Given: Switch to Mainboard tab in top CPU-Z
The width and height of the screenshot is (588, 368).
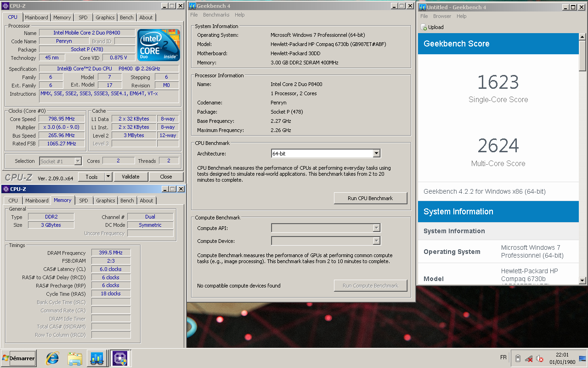Looking at the screenshot, I should (36, 17).
